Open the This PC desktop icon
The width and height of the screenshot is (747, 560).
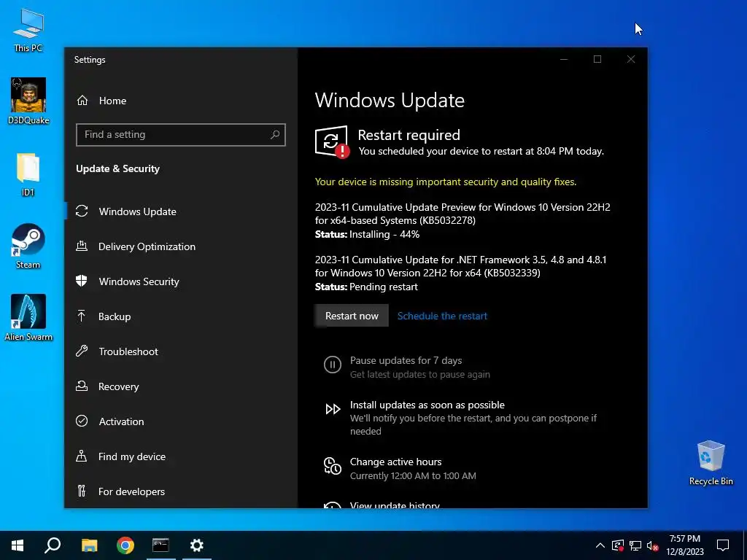click(28, 29)
